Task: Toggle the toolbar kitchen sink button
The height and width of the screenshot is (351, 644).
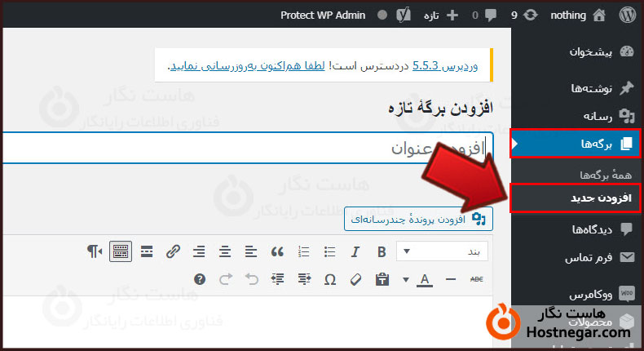Action: pos(121,251)
